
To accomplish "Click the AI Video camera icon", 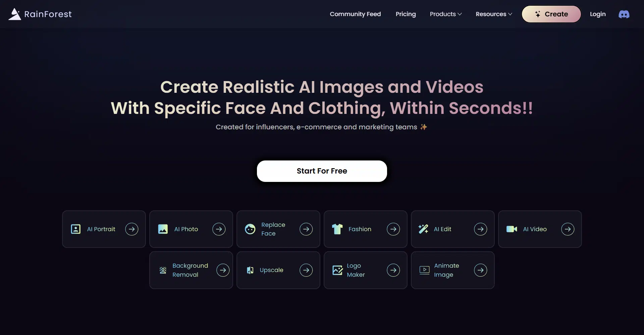I will click(x=512, y=229).
